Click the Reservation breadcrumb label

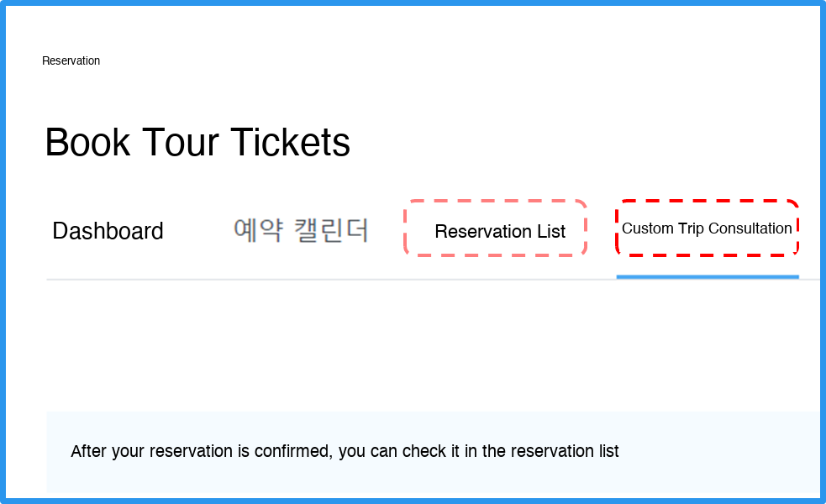(x=71, y=60)
